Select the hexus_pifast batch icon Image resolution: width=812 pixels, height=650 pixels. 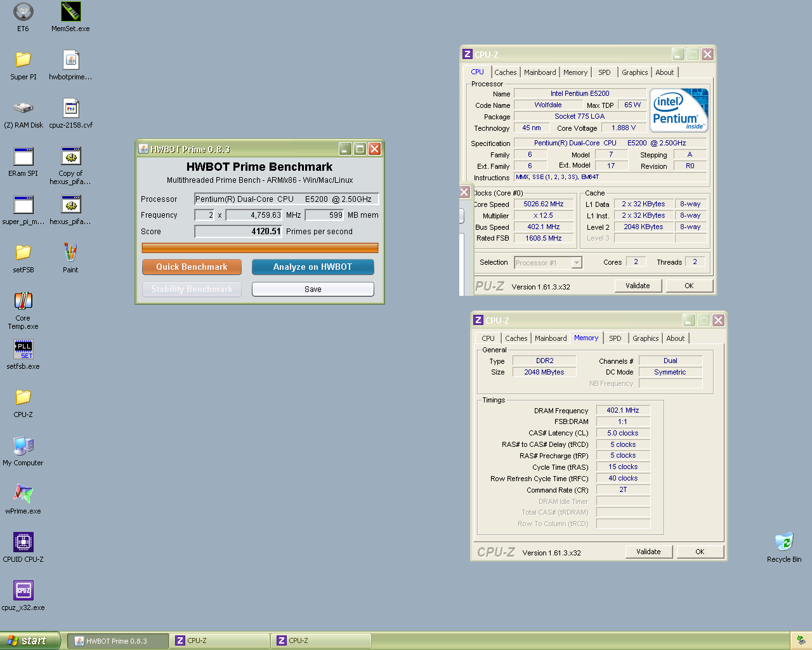click(x=70, y=204)
